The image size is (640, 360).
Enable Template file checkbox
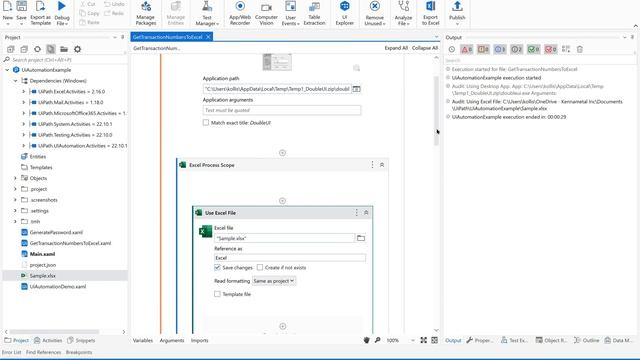tap(217, 294)
